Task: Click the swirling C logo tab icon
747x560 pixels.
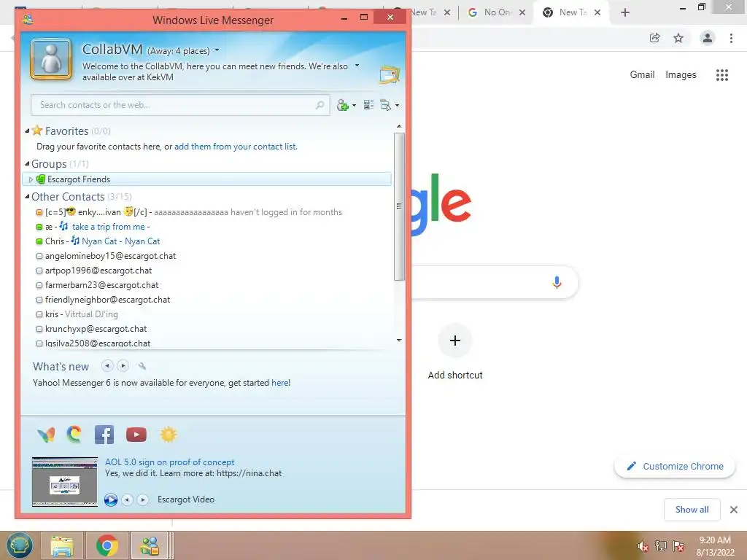Action: (x=74, y=435)
